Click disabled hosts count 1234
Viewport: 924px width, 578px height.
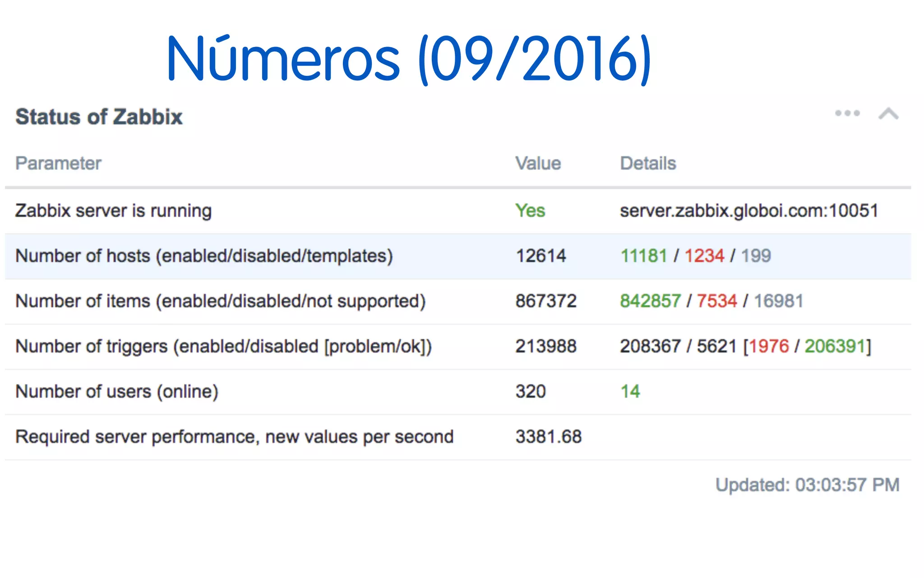tap(704, 256)
